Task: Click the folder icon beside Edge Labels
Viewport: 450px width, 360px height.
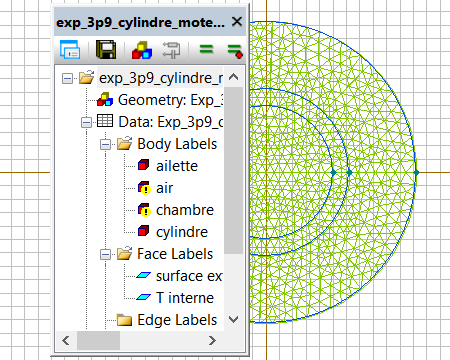Action: click(124, 320)
